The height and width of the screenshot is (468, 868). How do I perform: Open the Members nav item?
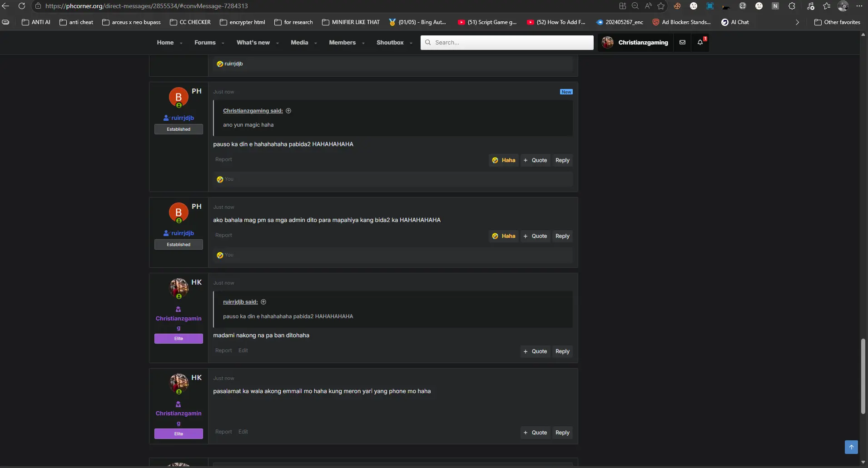(342, 42)
